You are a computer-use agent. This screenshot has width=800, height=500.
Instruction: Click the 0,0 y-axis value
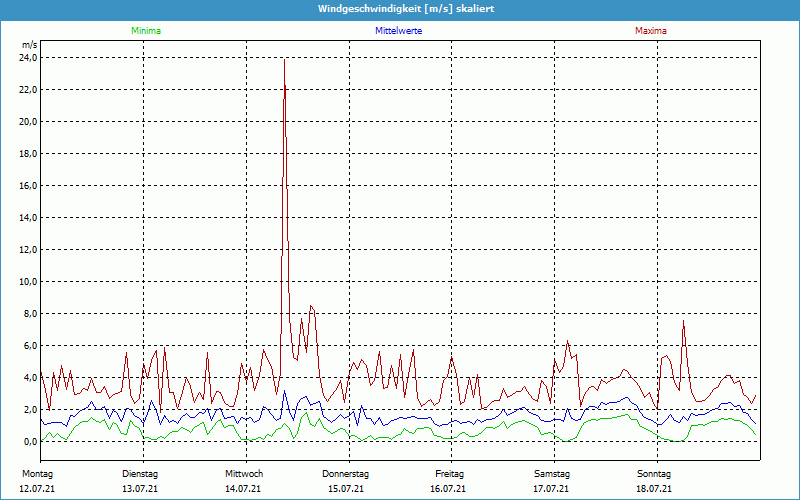30,441
